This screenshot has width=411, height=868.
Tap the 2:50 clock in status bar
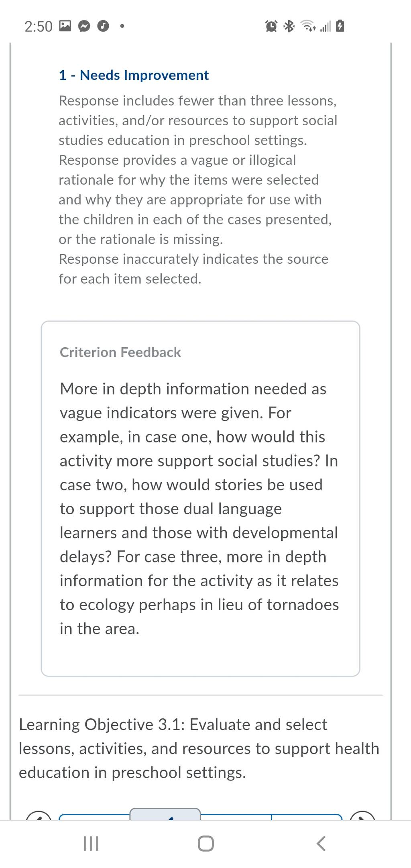(39, 26)
